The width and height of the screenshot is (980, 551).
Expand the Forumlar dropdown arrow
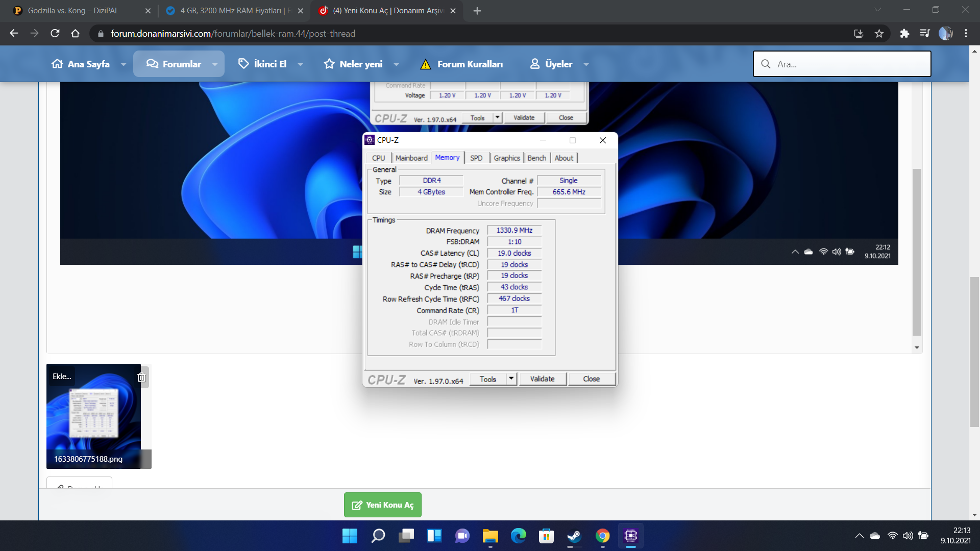point(215,64)
